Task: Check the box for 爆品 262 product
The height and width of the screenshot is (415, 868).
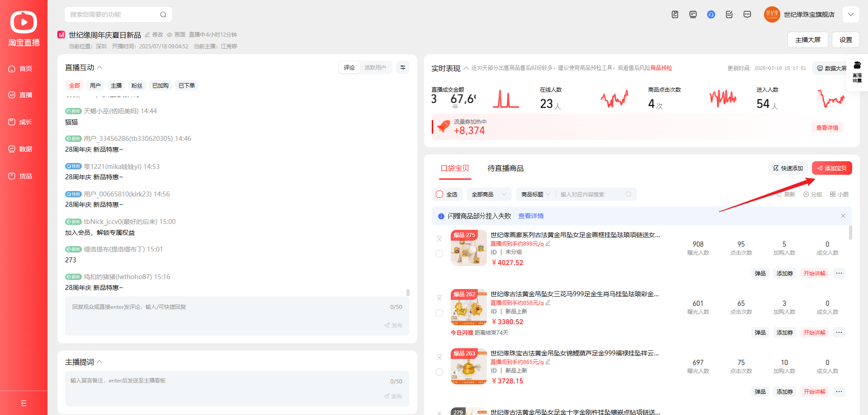Action: (x=439, y=313)
